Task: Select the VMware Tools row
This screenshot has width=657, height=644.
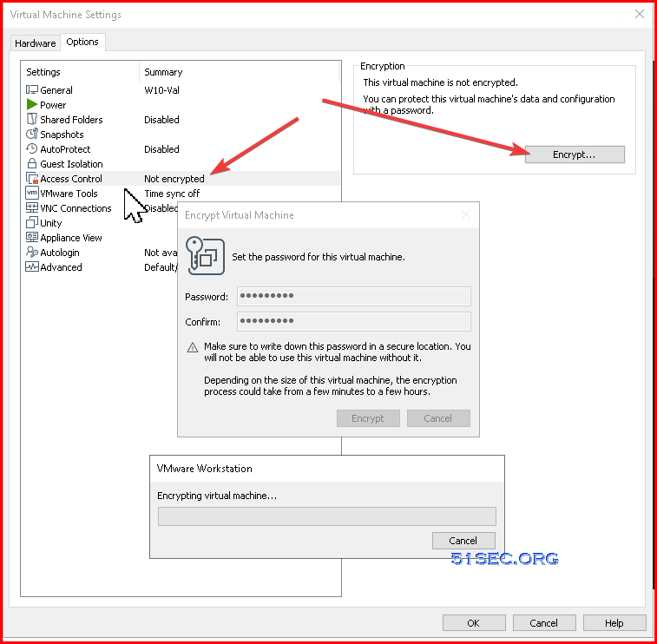Action: pyautogui.click(x=182, y=194)
